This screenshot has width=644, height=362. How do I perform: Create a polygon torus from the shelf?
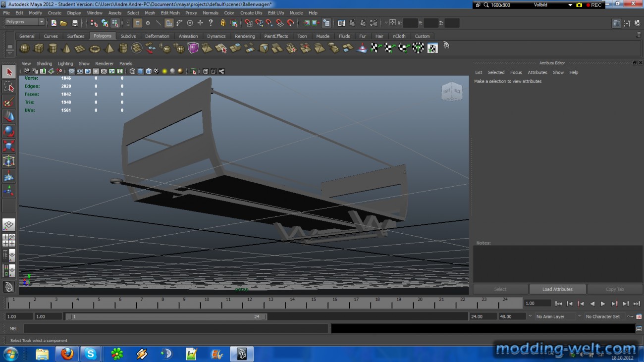[x=95, y=48]
